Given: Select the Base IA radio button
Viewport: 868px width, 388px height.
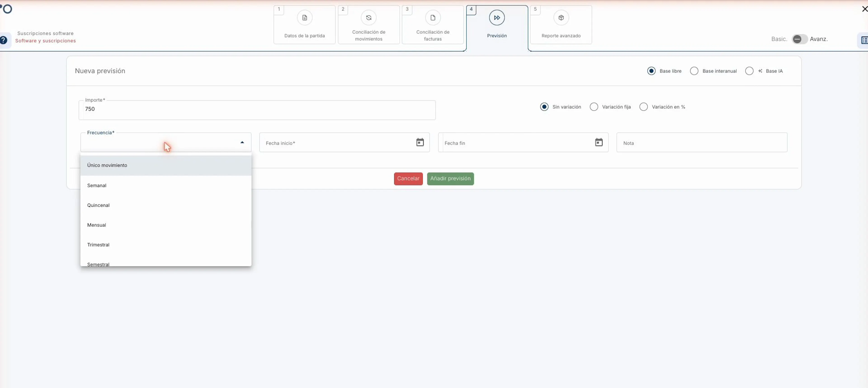Looking at the screenshot, I should (749, 71).
